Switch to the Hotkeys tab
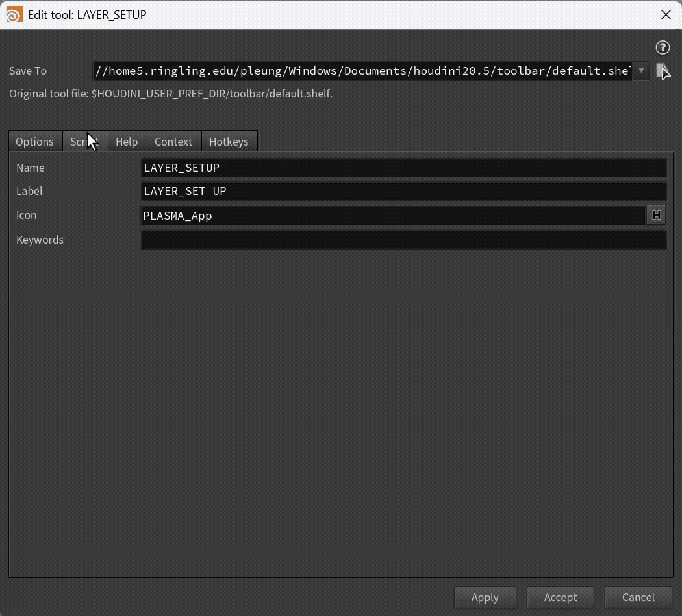682x616 pixels. [229, 142]
